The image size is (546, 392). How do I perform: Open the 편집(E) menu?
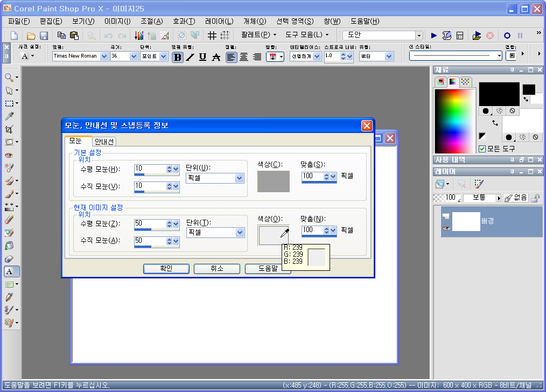pos(51,21)
